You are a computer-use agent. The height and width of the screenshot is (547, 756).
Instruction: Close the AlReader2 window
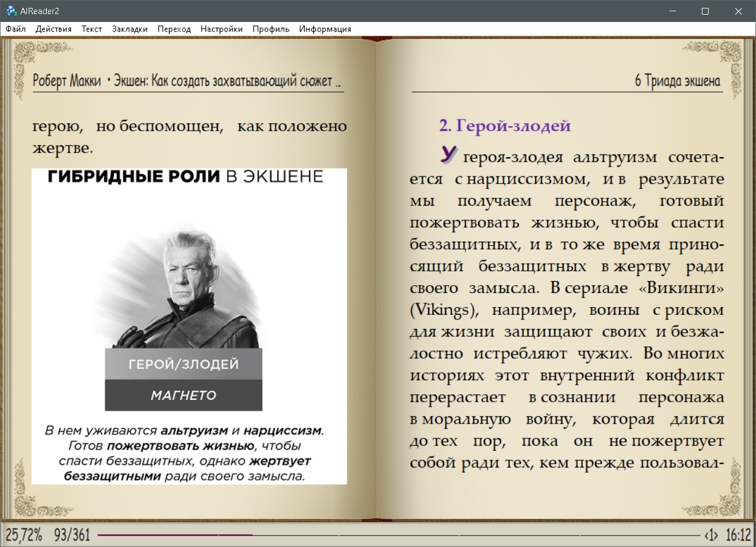tap(739, 11)
